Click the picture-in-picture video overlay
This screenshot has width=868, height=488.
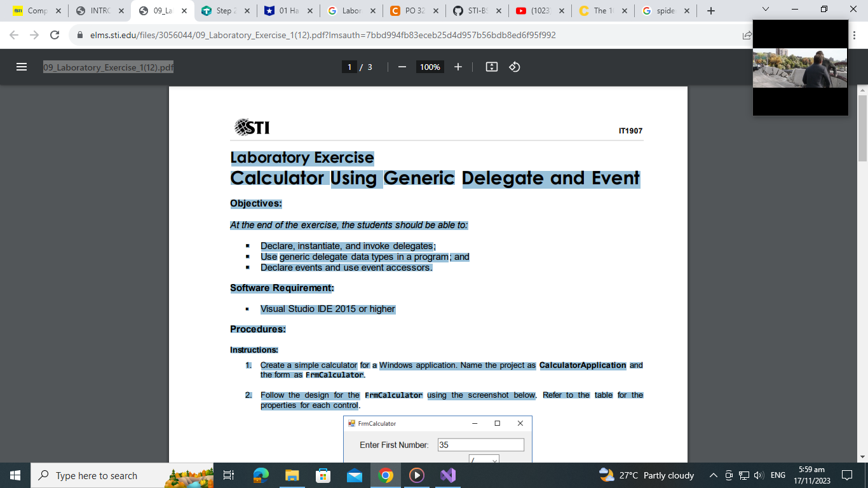[801, 68]
